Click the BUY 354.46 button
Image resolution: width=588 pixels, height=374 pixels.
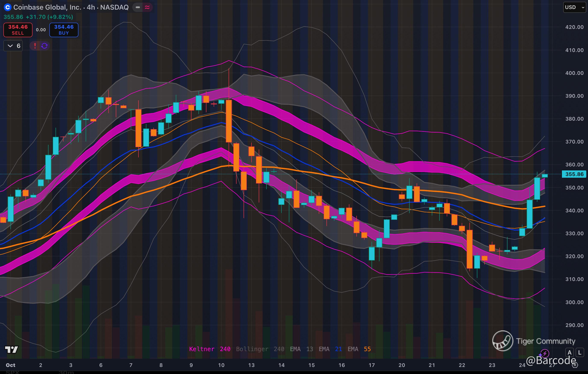(64, 30)
